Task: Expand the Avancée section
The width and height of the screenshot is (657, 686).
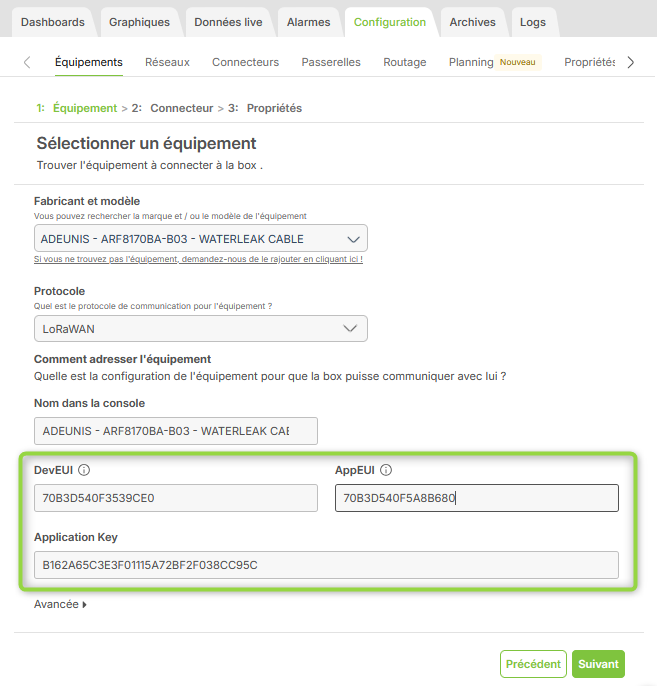Action: (x=60, y=604)
